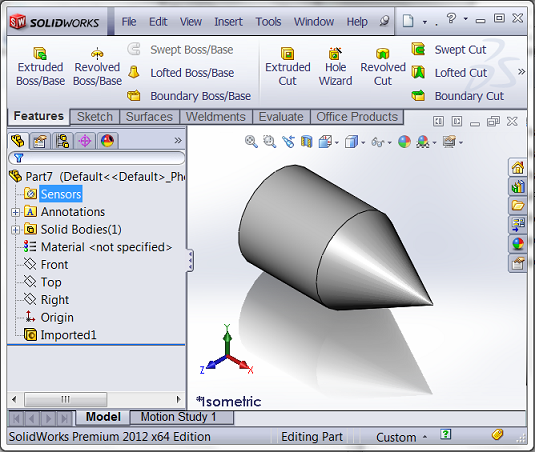Expand the CommandManager overflow chevron

[521, 72]
